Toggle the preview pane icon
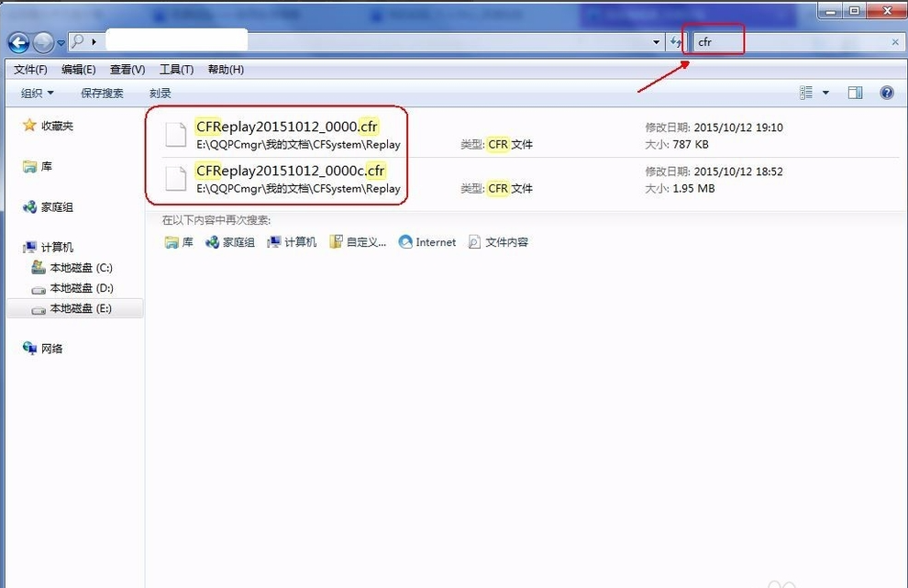 coord(855,93)
